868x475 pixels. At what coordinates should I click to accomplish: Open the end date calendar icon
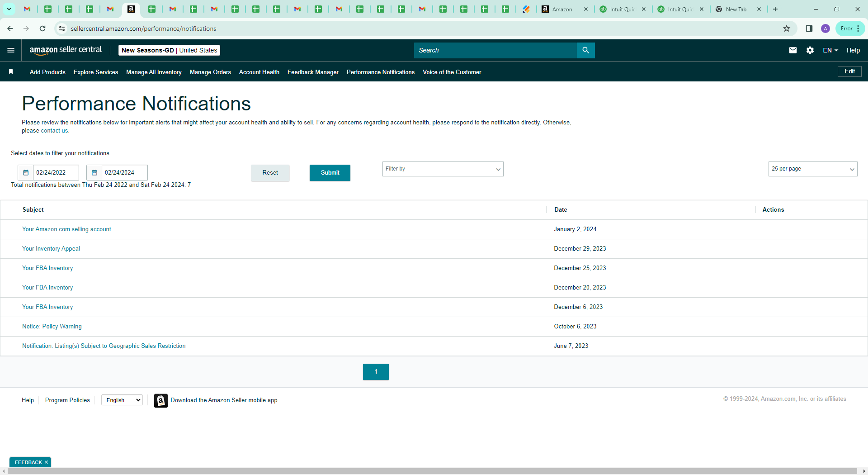(94, 172)
